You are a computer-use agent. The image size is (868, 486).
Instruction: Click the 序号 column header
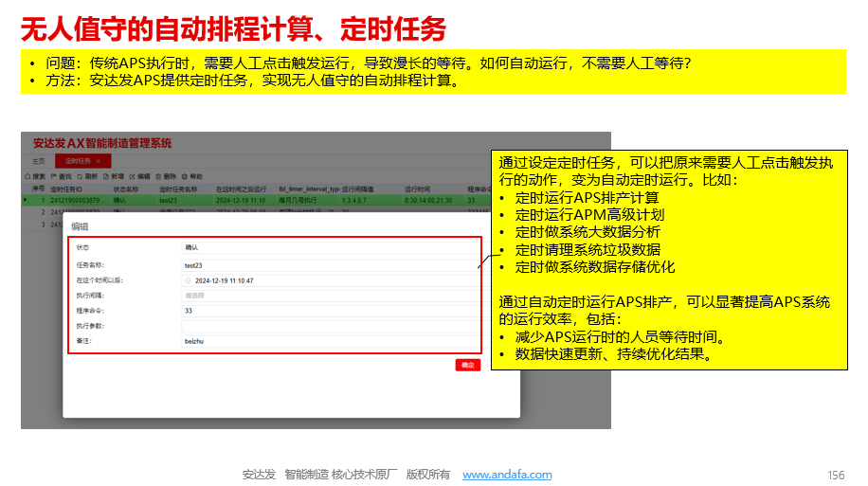pyautogui.click(x=38, y=189)
